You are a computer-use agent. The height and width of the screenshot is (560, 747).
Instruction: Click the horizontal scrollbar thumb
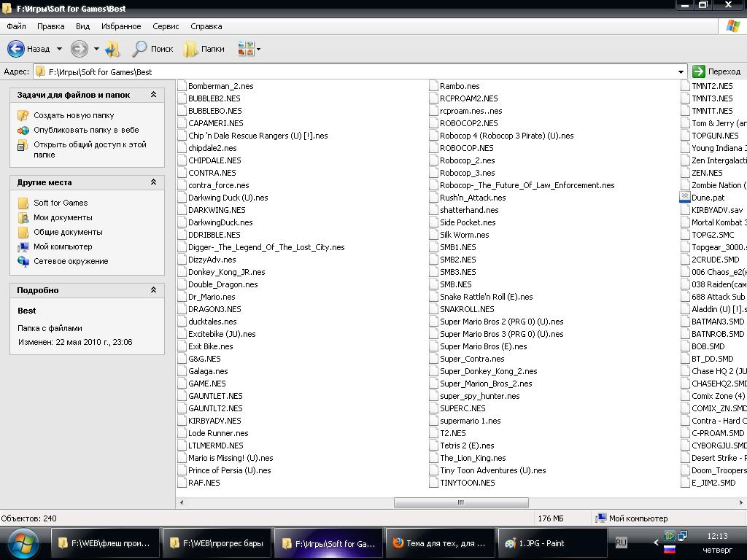tap(461, 502)
